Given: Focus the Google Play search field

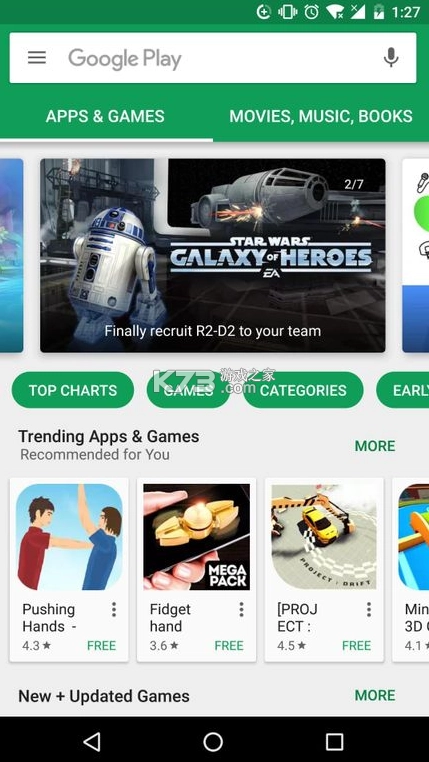Looking at the screenshot, I should click(213, 58).
